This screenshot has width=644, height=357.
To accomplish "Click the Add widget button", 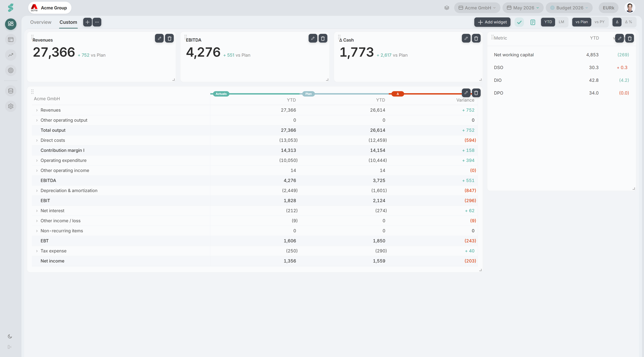I will 492,22.
